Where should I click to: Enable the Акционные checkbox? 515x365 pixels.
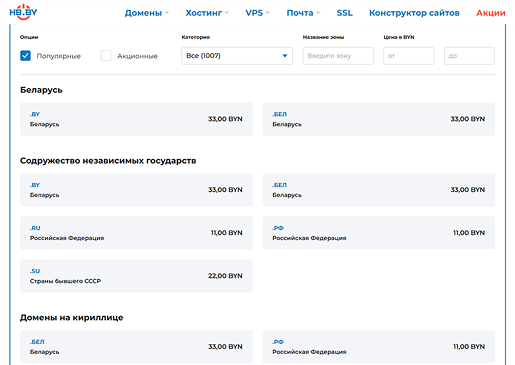(x=106, y=56)
